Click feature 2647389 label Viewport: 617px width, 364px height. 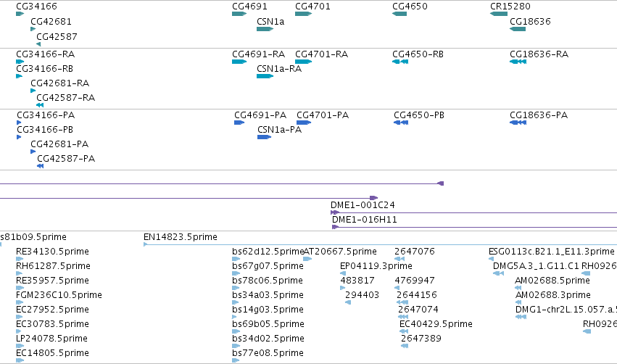pos(421,339)
